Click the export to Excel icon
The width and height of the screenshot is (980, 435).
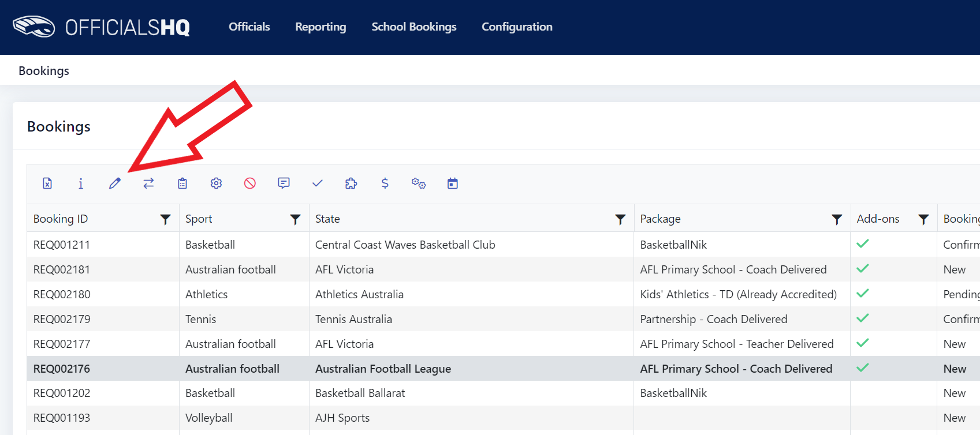47,183
